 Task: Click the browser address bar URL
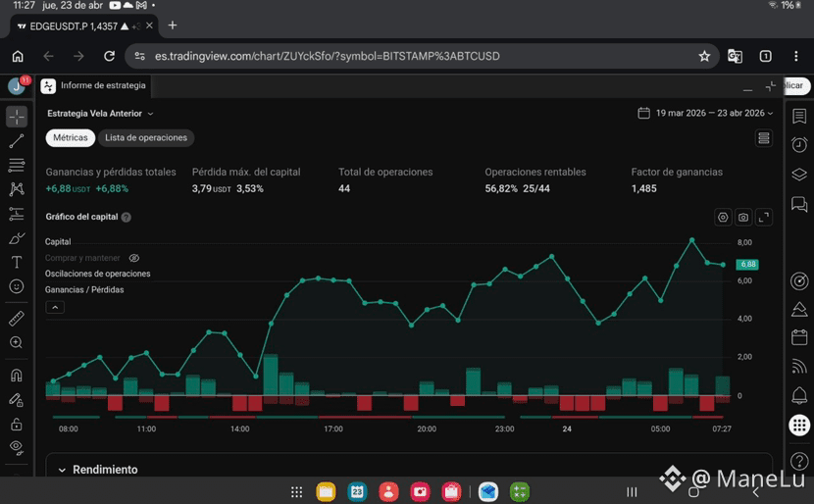[327, 56]
